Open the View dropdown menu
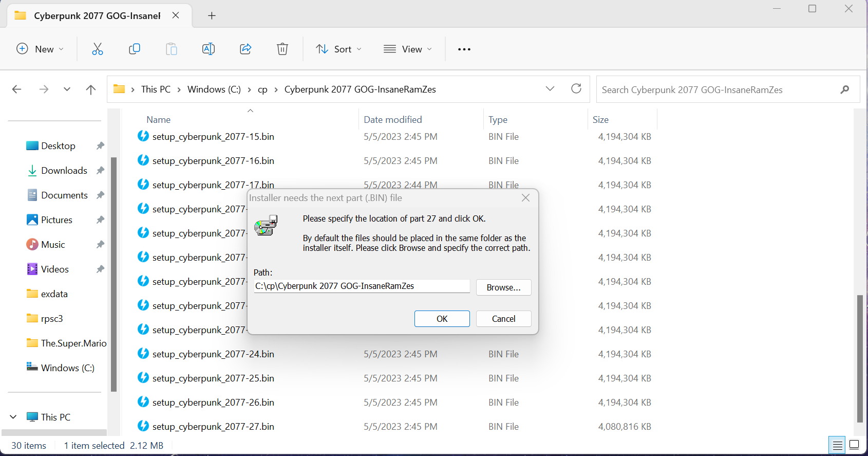The image size is (868, 456). (x=408, y=49)
